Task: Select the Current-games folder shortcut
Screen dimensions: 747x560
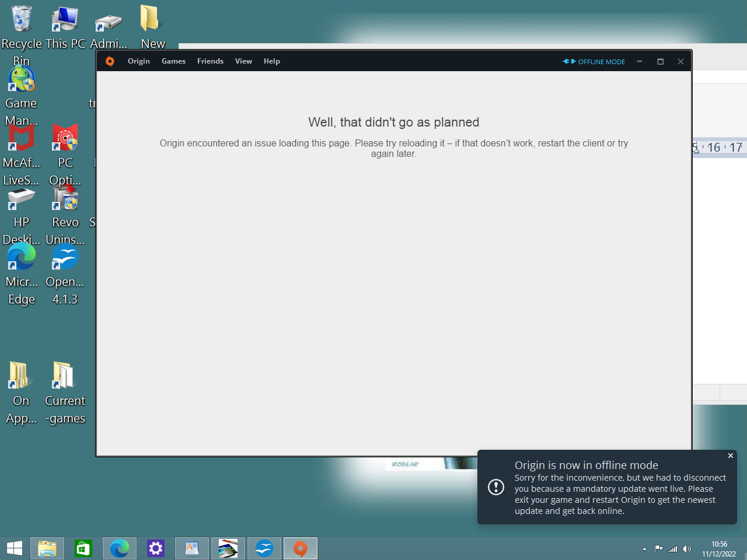Action: 65,393
